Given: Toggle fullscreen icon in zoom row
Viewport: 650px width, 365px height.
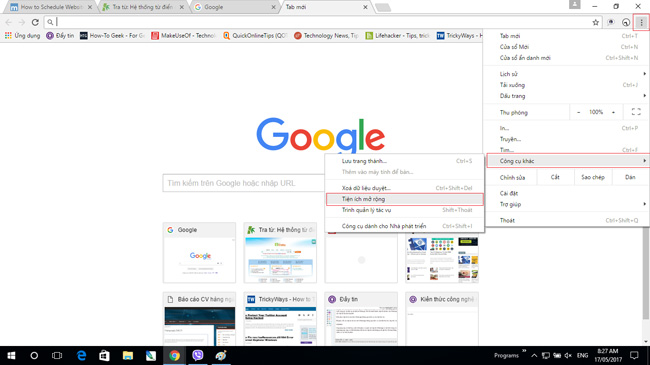Looking at the screenshot, I should coord(636,112).
